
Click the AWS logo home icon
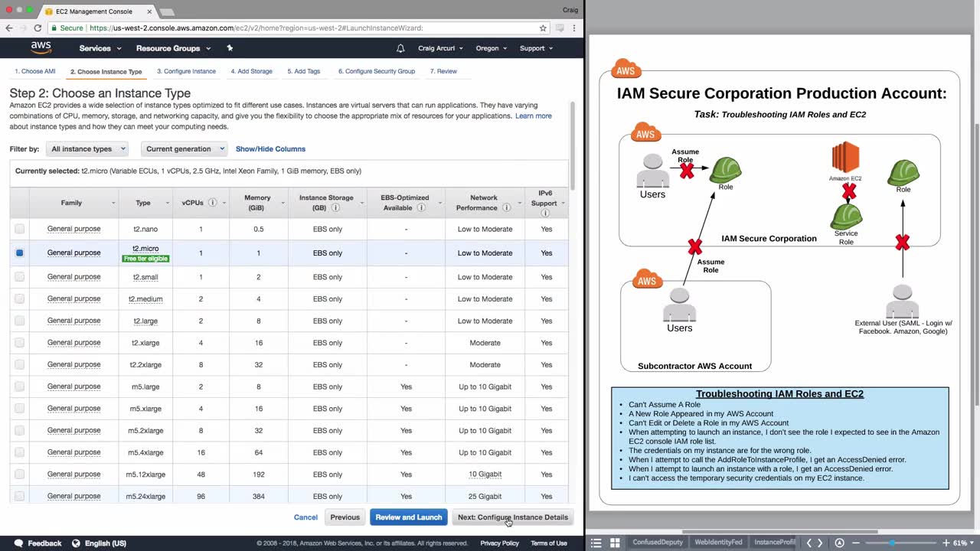click(x=41, y=47)
